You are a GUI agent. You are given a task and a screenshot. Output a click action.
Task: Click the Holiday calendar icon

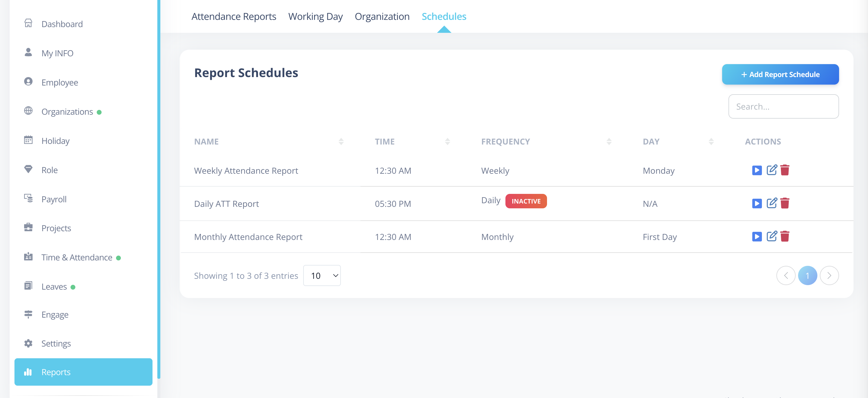[x=28, y=140]
